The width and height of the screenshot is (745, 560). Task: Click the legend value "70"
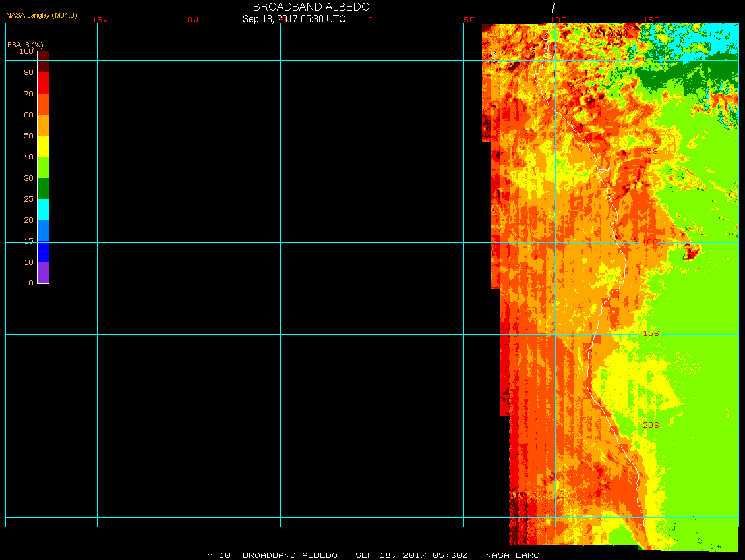(x=29, y=94)
